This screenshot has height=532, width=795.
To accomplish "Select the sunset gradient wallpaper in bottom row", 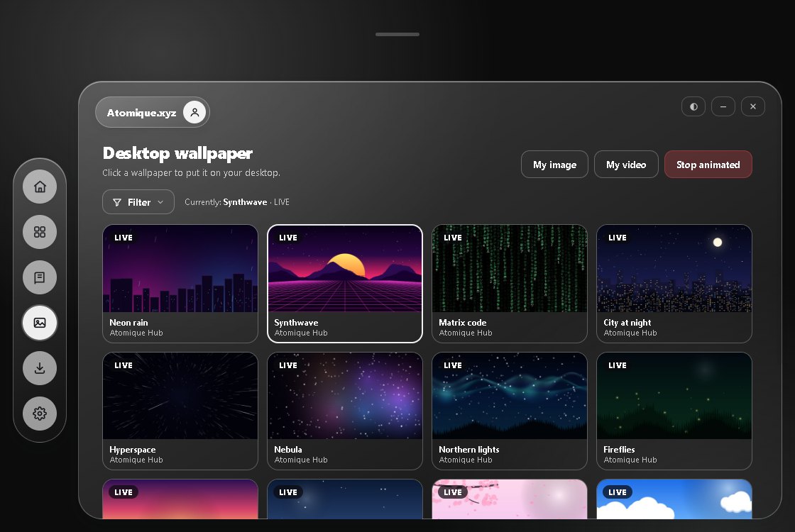I will pyautogui.click(x=180, y=499).
